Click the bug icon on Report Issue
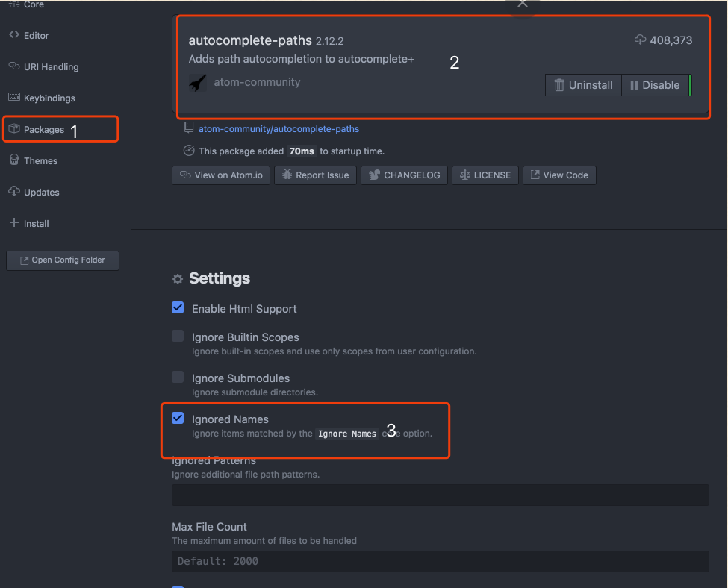This screenshot has width=728, height=588. click(287, 175)
